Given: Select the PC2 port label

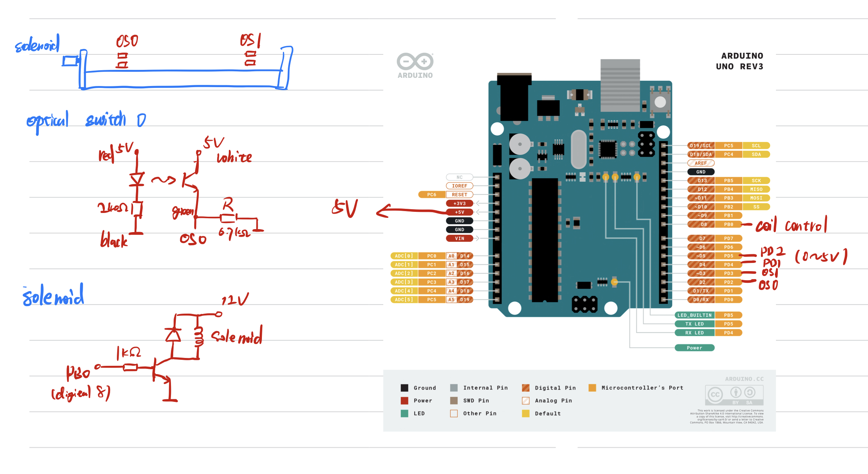Looking at the screenshot, I should pos(432,273).
